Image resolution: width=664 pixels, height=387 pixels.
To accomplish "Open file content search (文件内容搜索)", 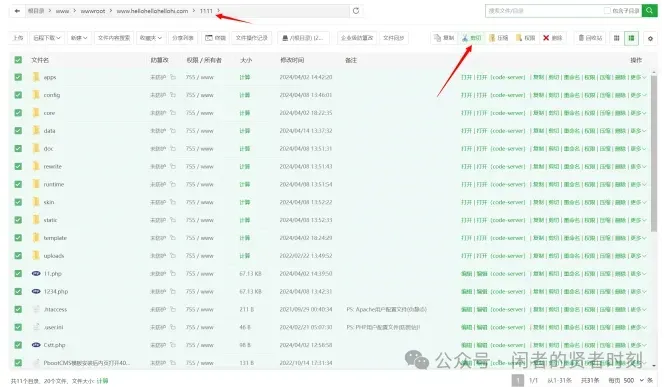I will click(x=114, y=38).
